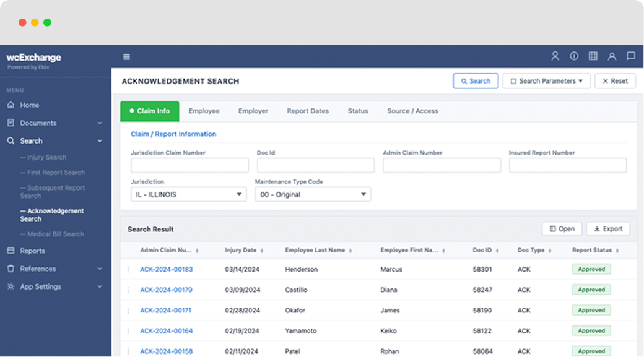Open claim link ACK-2024-00179
This screenshot has height=357, width=644.
click(166, 290)
